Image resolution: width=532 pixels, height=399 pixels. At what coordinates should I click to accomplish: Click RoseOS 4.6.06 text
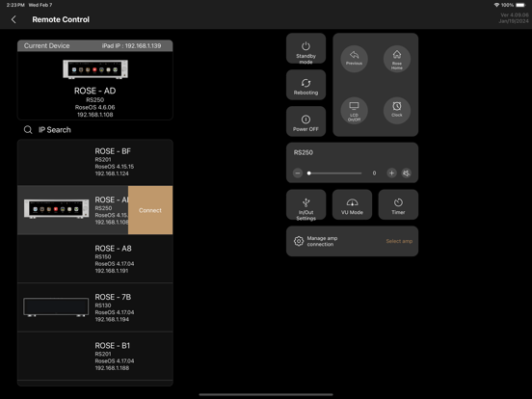tap(95, 107)
